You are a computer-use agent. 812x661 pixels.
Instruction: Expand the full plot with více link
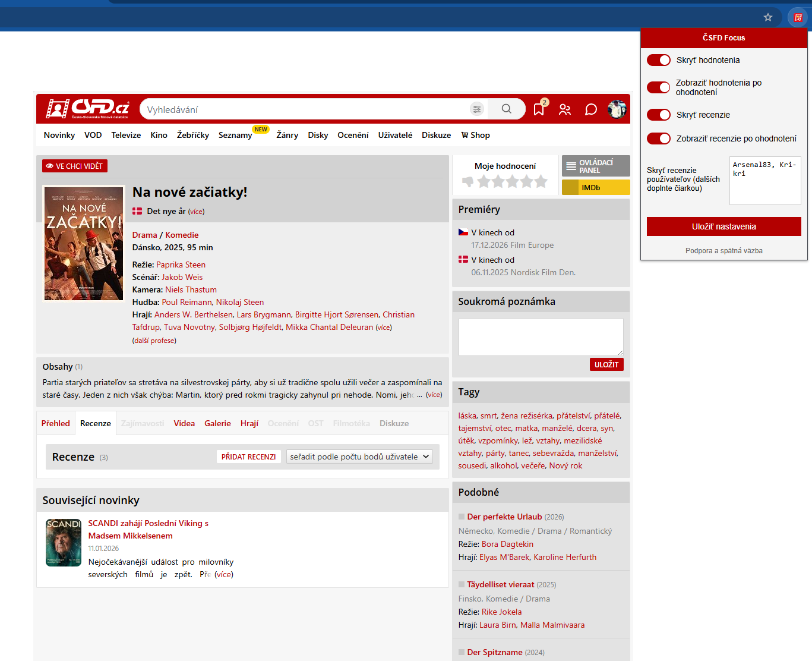pos(434,395)
